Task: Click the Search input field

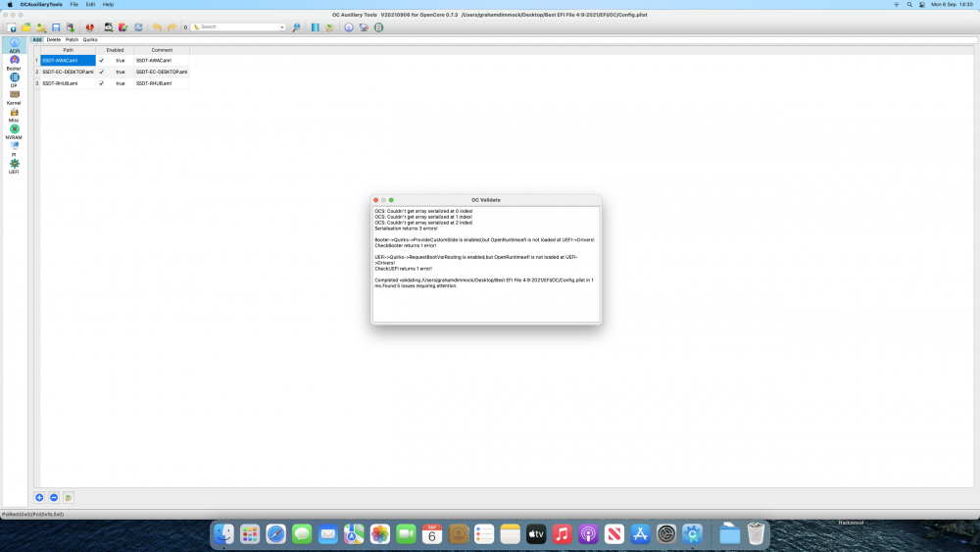Action: pos(237,26)
